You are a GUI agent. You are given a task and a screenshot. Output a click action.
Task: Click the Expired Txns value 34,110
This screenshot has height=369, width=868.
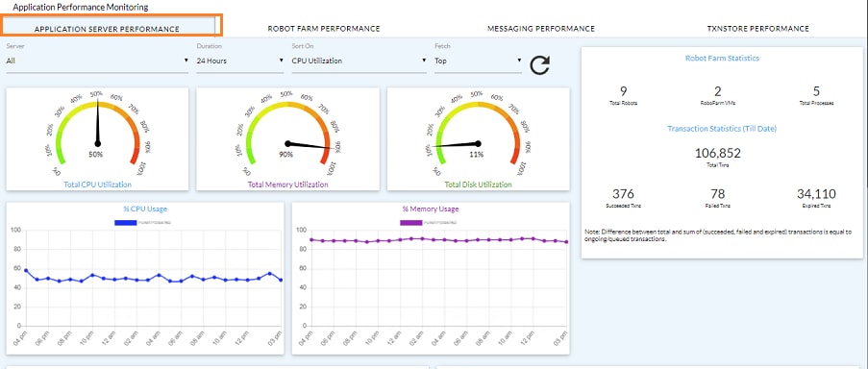816,193
